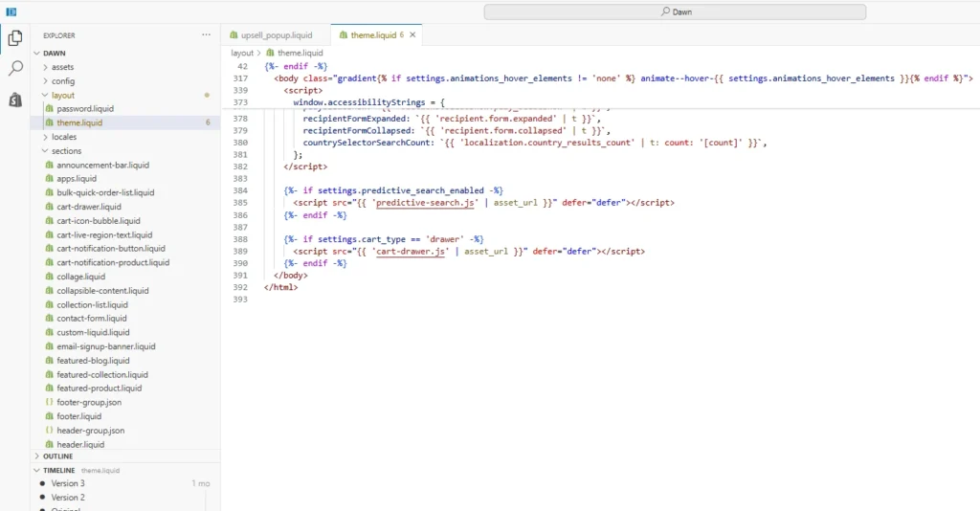
Task: Select Version 3 in the timeline
Action: [x=68, y=483]
